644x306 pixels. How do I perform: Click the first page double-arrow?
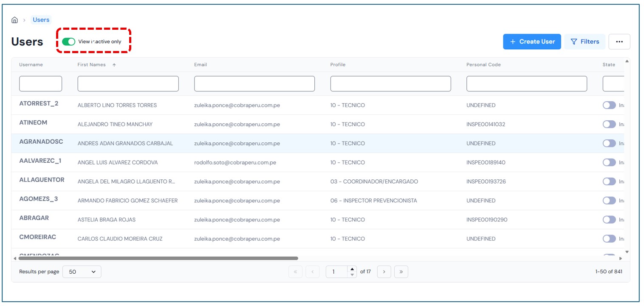295,272
